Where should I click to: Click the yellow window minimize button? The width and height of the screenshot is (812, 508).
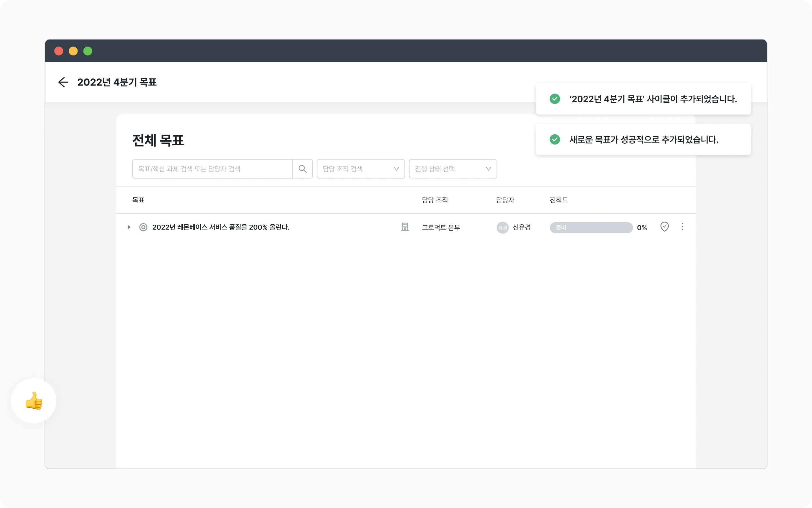[73, 51]
